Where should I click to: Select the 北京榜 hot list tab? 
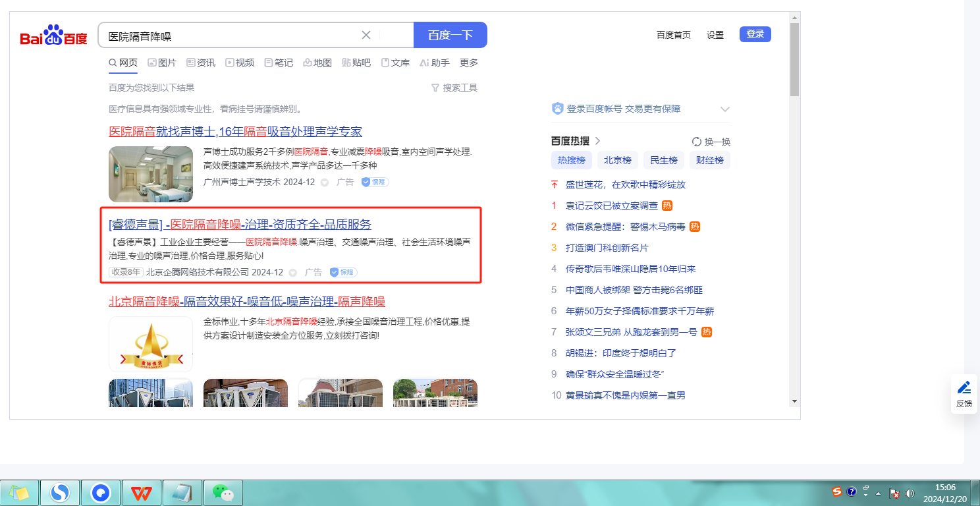(617, 160)
